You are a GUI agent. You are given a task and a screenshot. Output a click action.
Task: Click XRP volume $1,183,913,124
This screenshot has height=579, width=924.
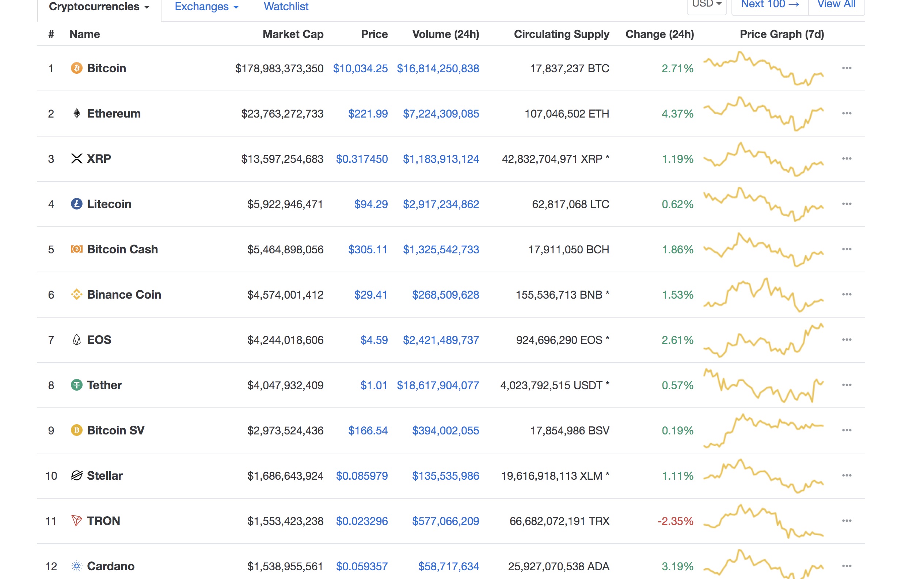tap(441, 158)
